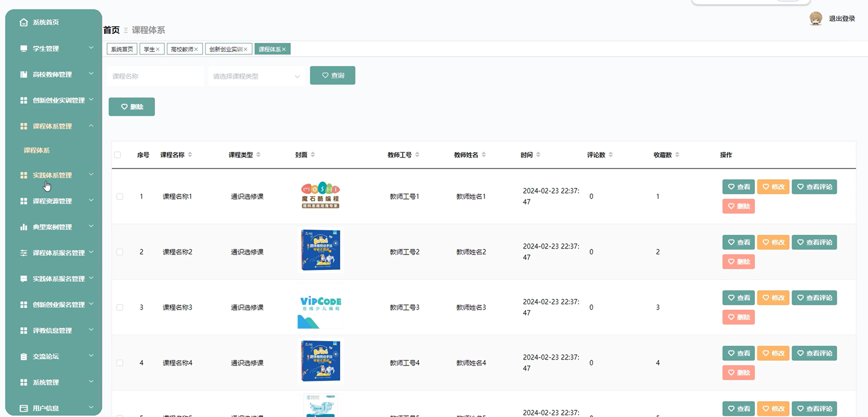The width and height of the screenshot is (868, 417).
Task: Expand 典型案例管理 menu chevron
Action: pyautogui.click(x=91, y=226)
